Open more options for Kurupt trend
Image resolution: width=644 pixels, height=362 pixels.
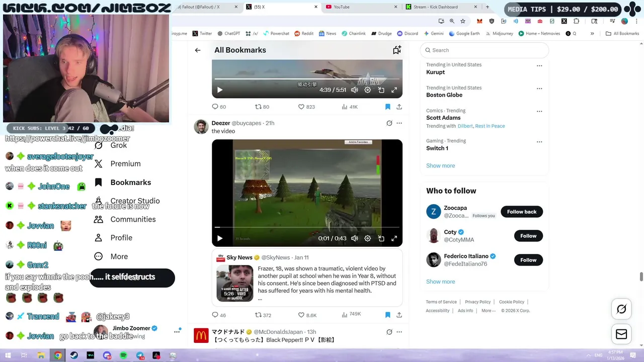point(539,66)
